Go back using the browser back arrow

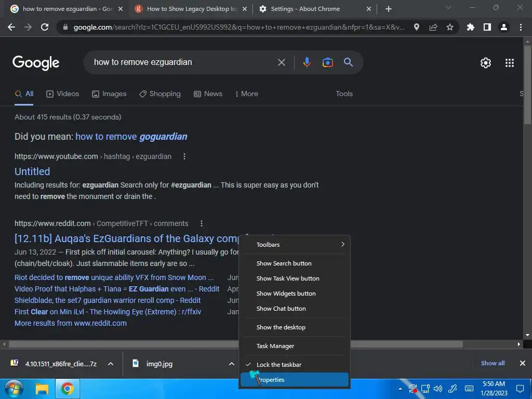pyautogui.click(x=11, y=27)
